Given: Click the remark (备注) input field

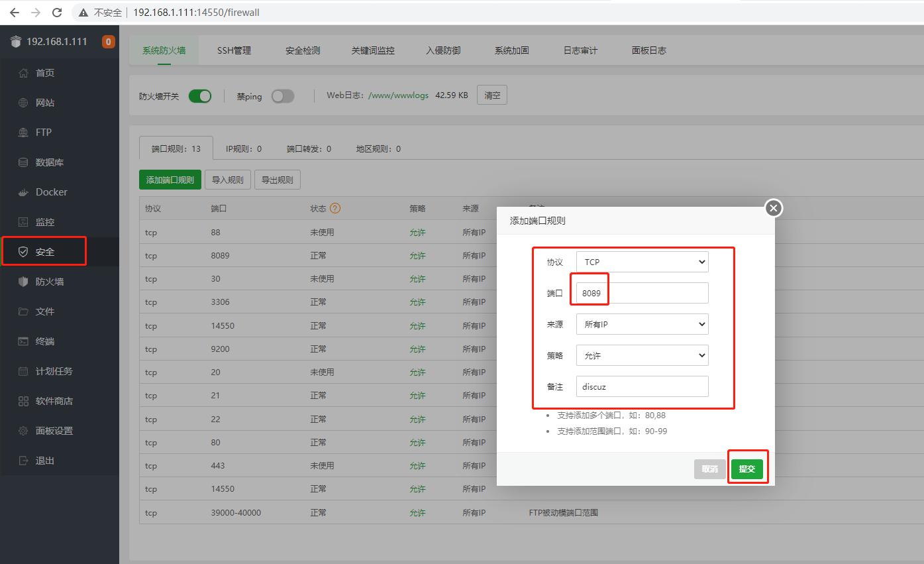Looking at the screenshot, I should click(642, 386).
